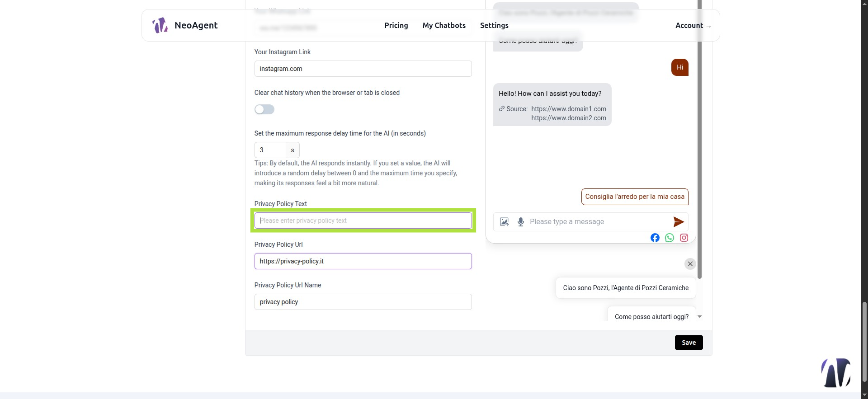Click the page scrollbar down arrow
This screenshot has width=868, height=399.
click(864, 395)
